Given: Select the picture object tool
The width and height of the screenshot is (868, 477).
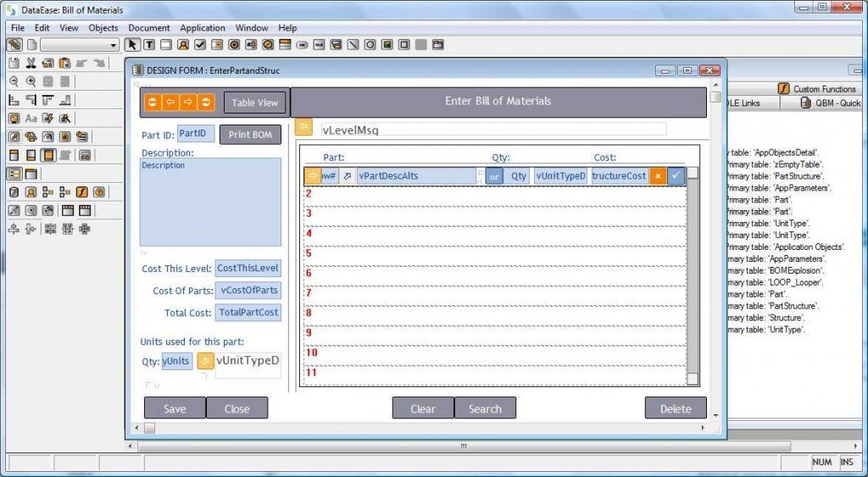Looking at the screenshot, I should coord(387,45).
